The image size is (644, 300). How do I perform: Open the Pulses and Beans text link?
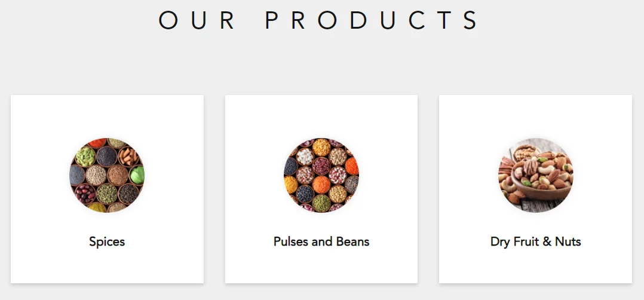click(x=321, y=241)
